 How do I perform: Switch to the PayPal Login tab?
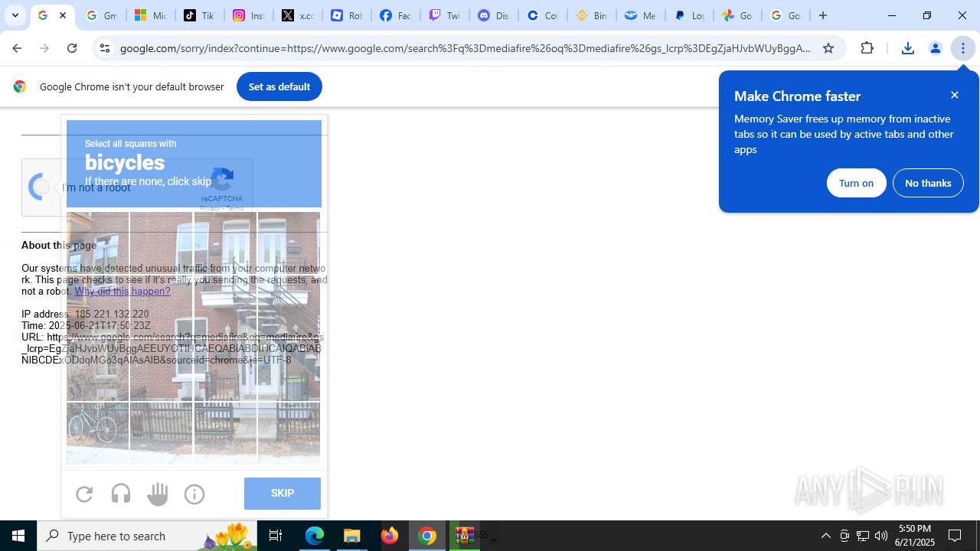click(688, 15)
